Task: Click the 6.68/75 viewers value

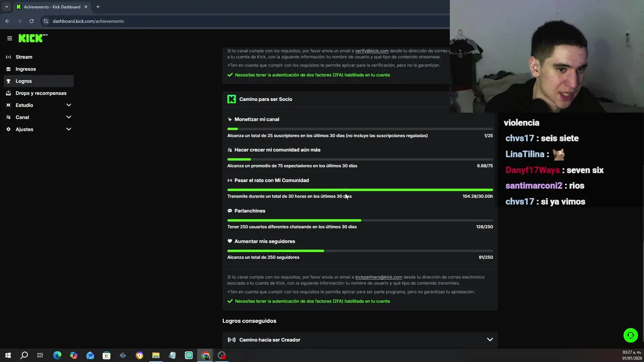Action: click(485, 166)
